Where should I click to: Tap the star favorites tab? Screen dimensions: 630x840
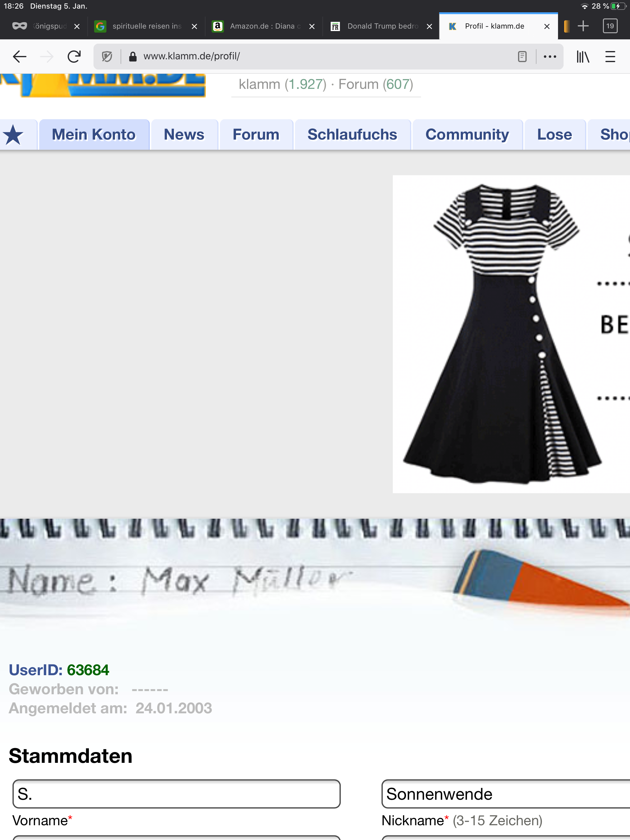[14, 135]
